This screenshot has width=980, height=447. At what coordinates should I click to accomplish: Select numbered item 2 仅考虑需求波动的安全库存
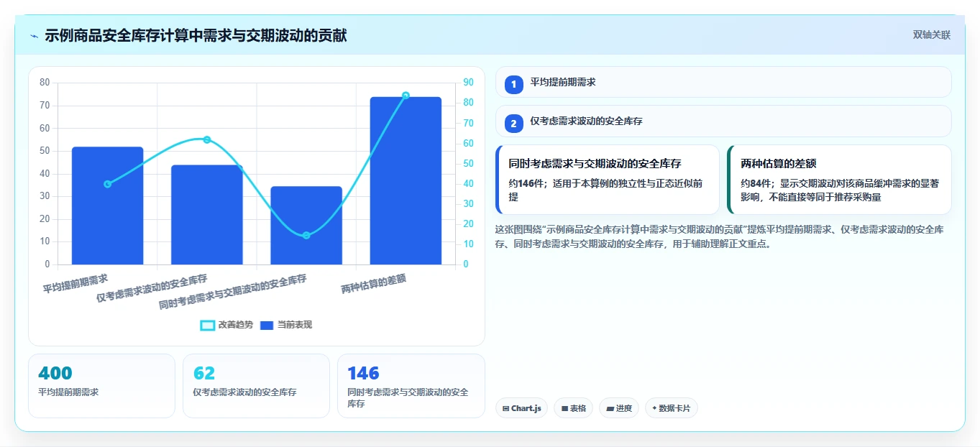[x=723, y=121]
